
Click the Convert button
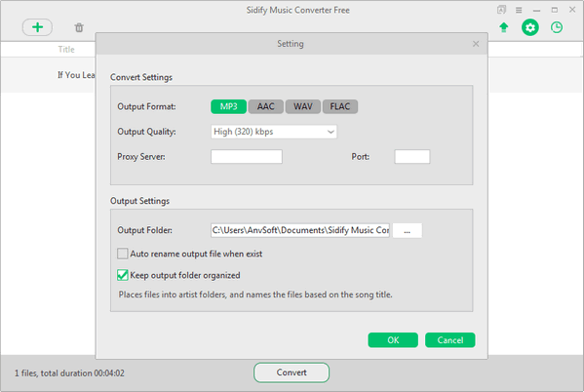click(292, 372)
